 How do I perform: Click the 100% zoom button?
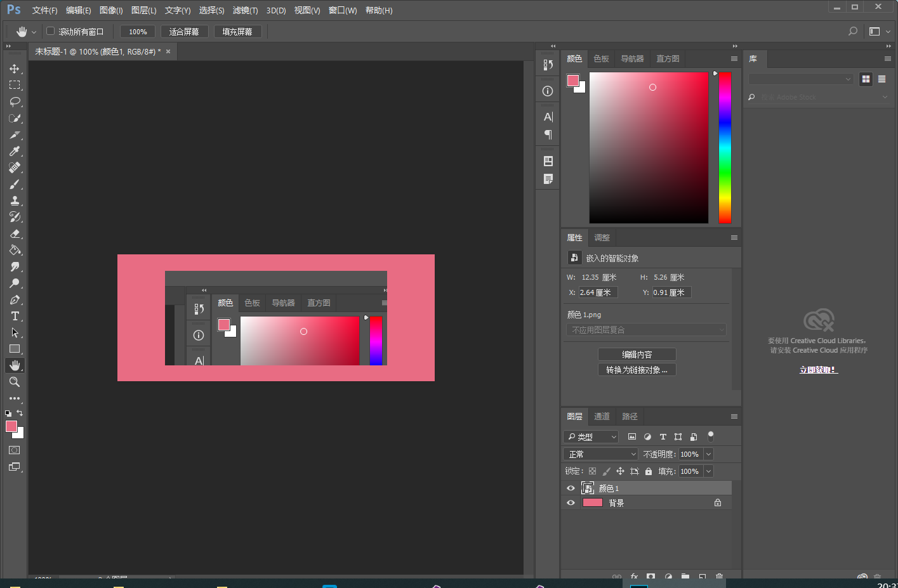tap(138, 32)
